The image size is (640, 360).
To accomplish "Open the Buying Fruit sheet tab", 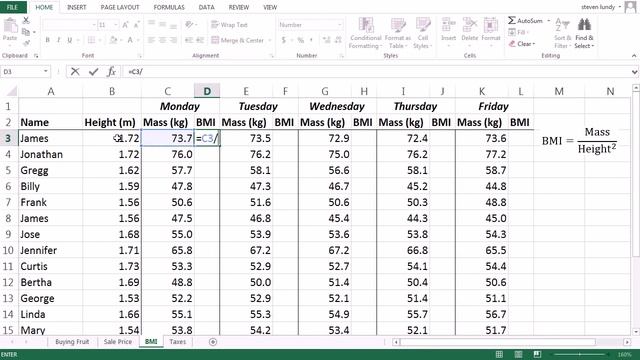I will [x=72, y=342].
